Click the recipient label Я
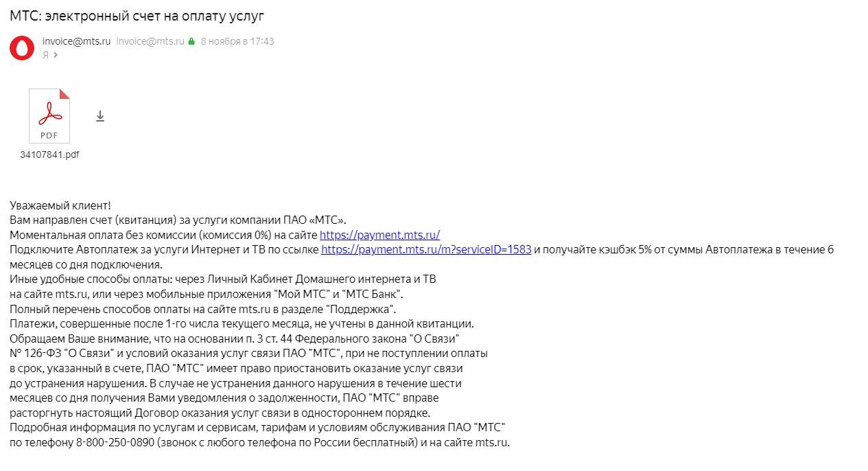Image resolution: width=868 pixels, height=471 pixels. tap(45, 55)
